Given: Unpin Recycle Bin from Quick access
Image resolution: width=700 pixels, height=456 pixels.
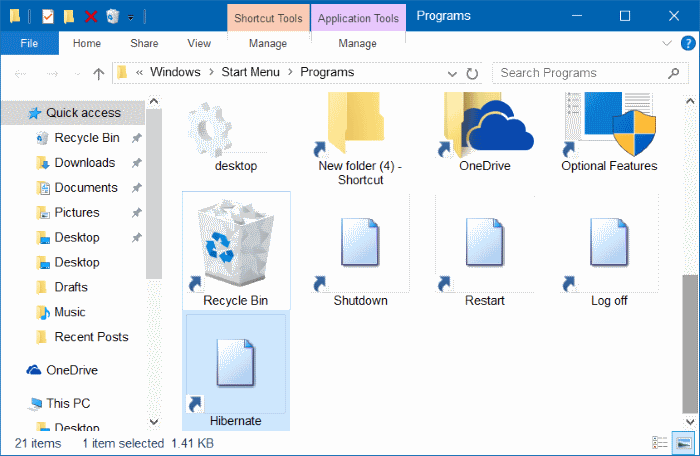Looking at the screenshot, I should point(136,138).
